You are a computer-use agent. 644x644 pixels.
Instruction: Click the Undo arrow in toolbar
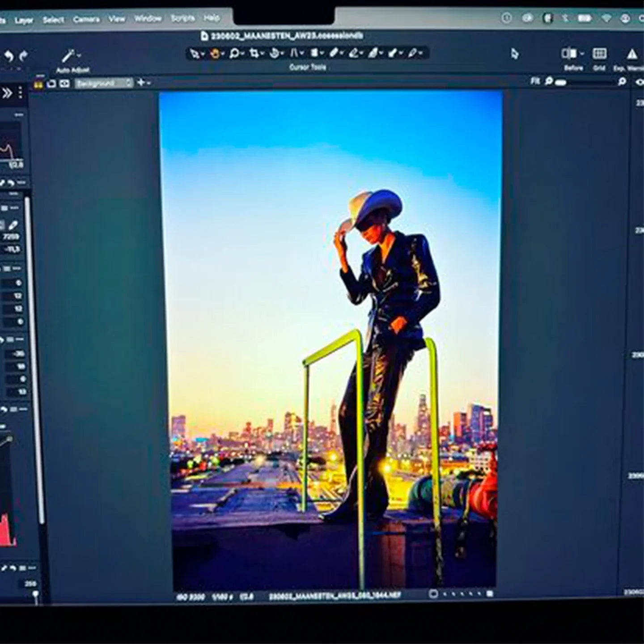[x=8, y=56]
